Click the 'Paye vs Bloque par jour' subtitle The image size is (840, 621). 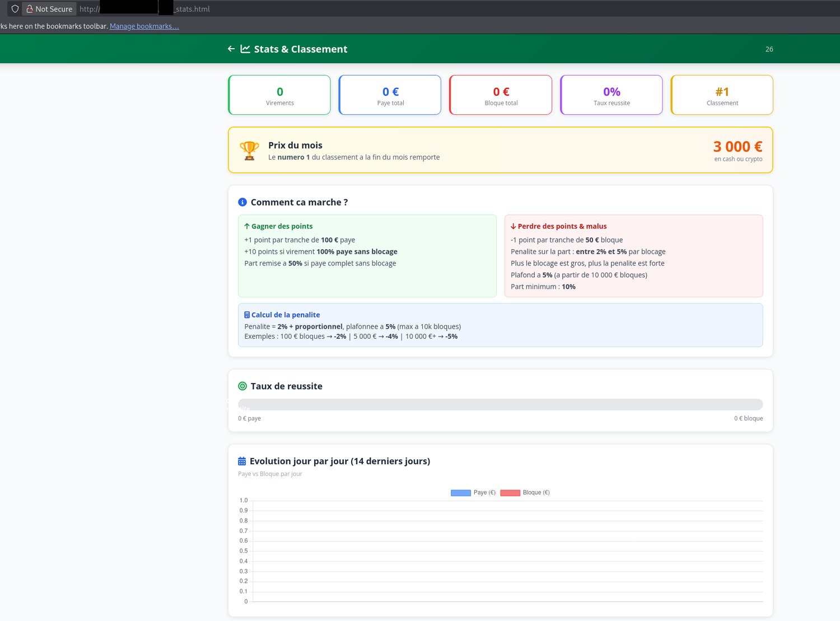(x=270, y=474)
